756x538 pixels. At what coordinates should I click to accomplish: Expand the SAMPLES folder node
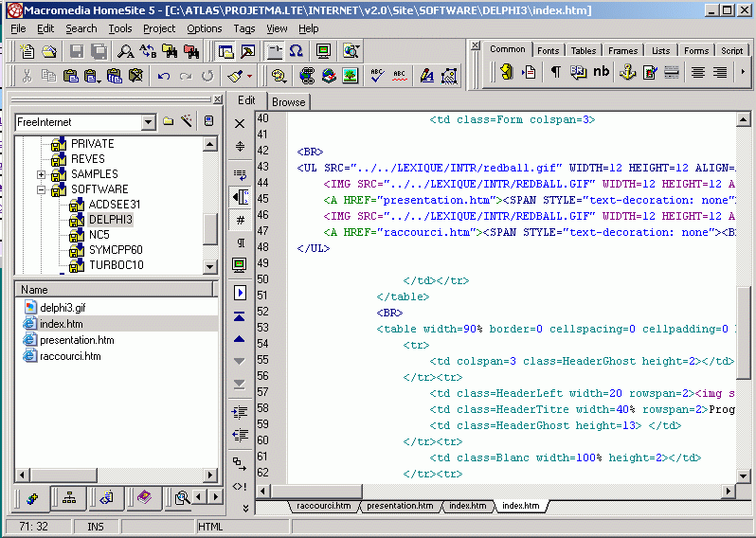(x=42, y=174)
